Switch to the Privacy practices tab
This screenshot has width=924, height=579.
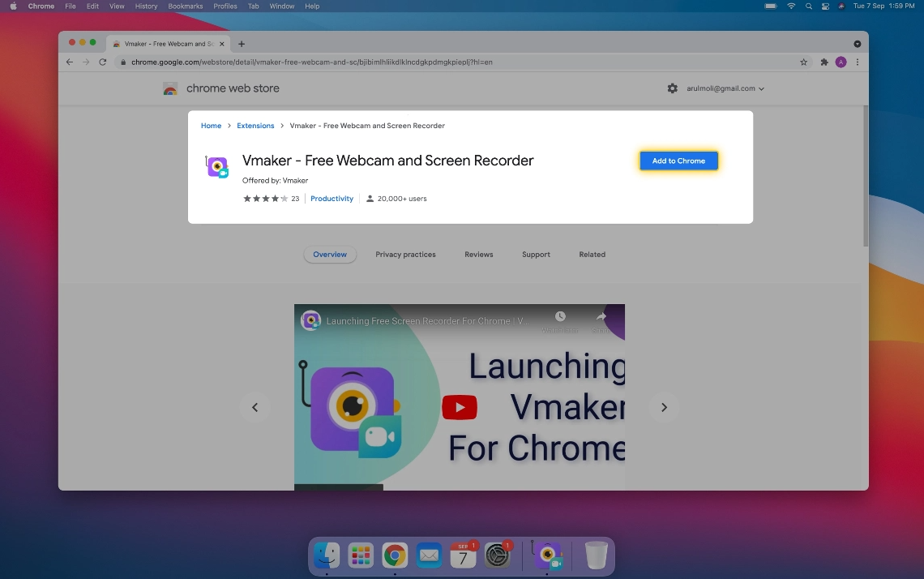click(405, 255)
